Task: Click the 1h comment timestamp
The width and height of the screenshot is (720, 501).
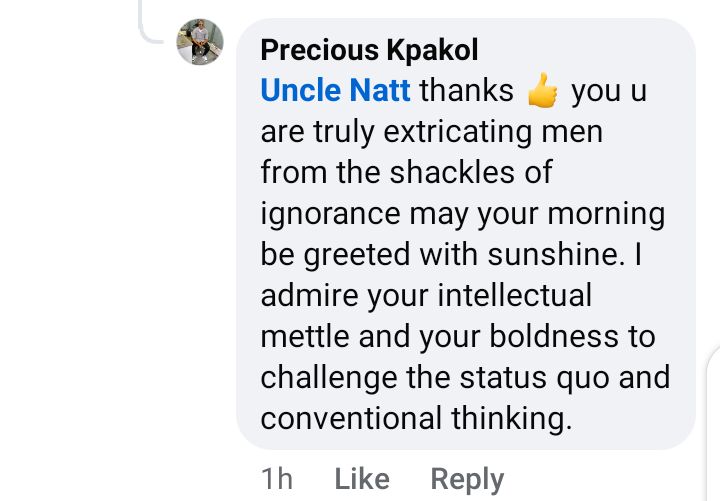Action: [x=277, y=479]
